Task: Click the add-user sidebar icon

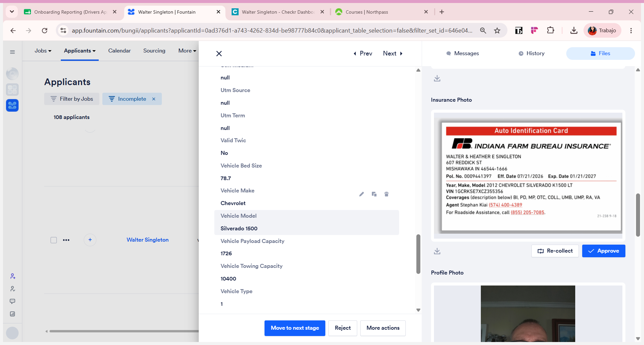Action: pos(12,276)
